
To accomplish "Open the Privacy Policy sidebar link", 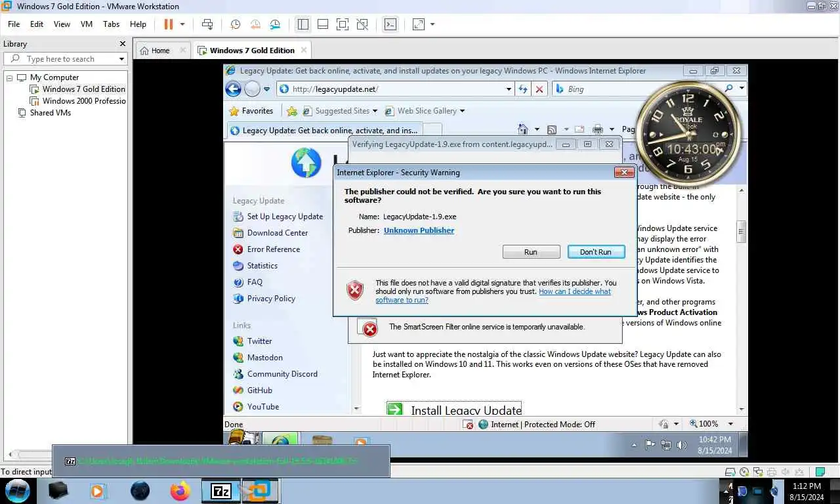I will [x=271, y=299].
